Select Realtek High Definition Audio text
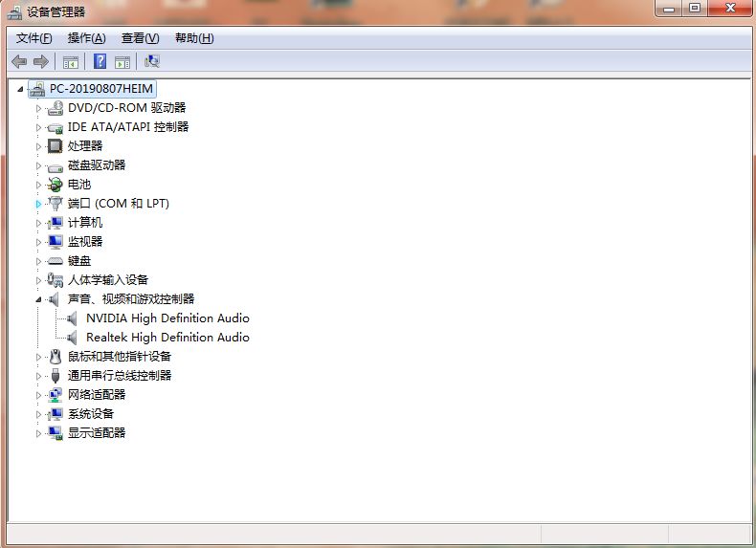Image resolution: width=756 pixels, height=548 pixels. pos(167,338)
